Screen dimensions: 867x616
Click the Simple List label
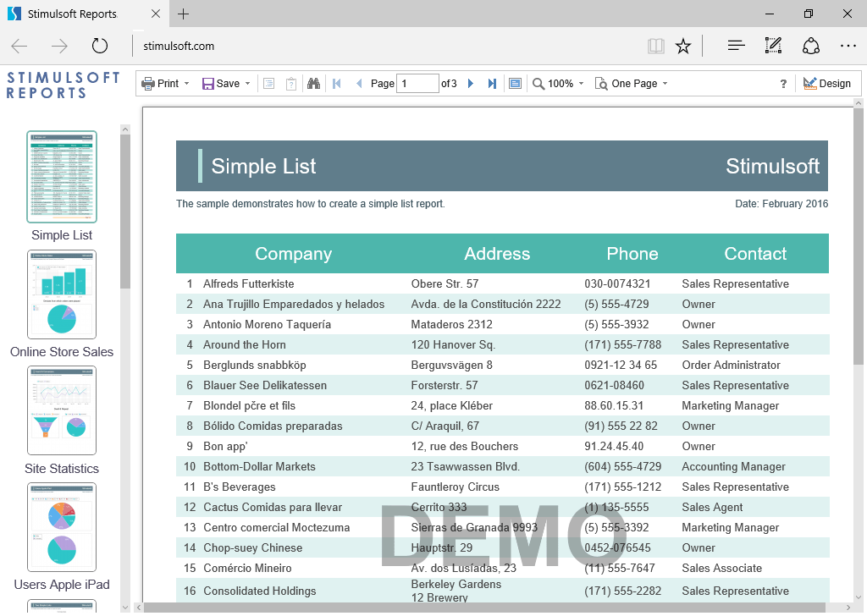coord(62,235)
